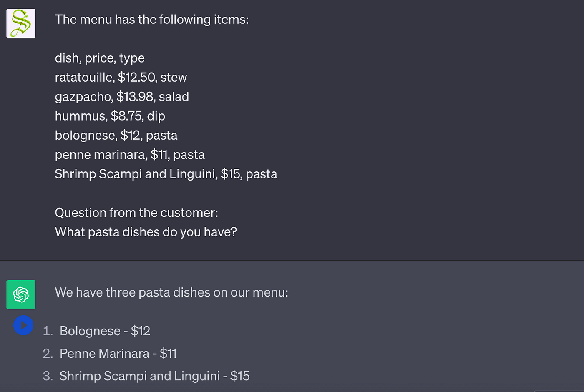This screenshot has height=392, width=584.
Task: Click the gazpacho $13.98 salad line
Action: click(x=122, y=97)
